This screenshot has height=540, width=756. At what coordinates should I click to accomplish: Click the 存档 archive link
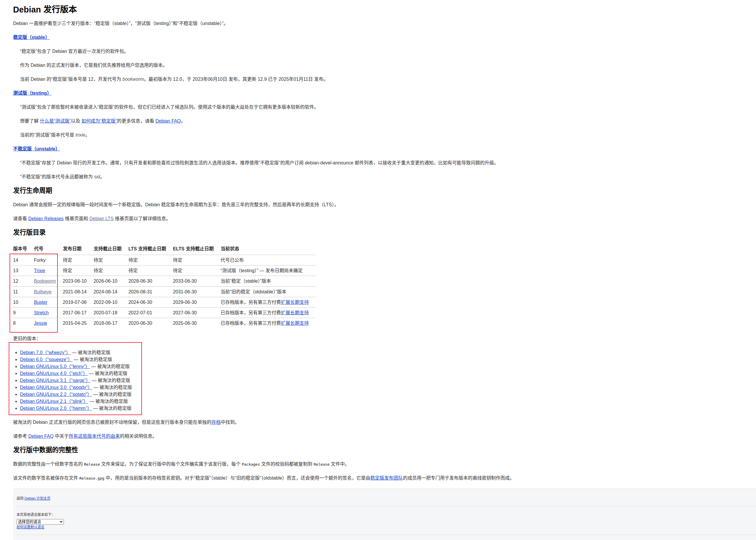pyautogui.click(x=216, y=422)
